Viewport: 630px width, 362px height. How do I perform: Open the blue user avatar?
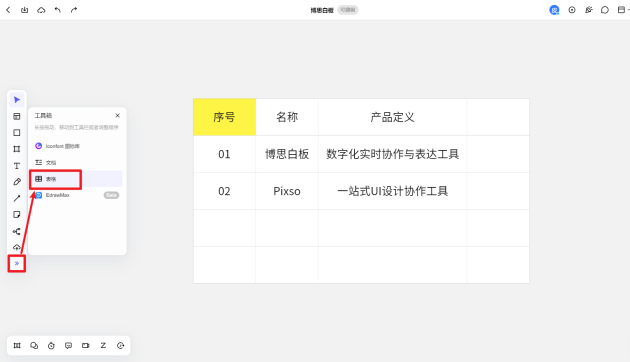tap(554, 10)
